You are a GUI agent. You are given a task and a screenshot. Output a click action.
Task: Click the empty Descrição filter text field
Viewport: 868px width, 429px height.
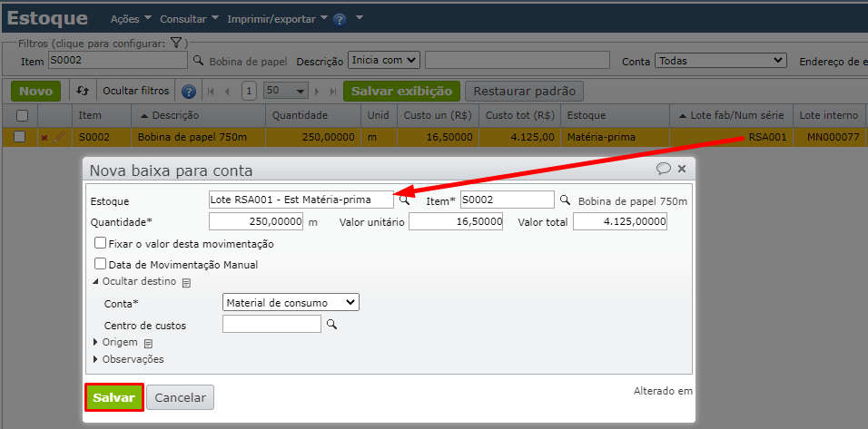517,60
